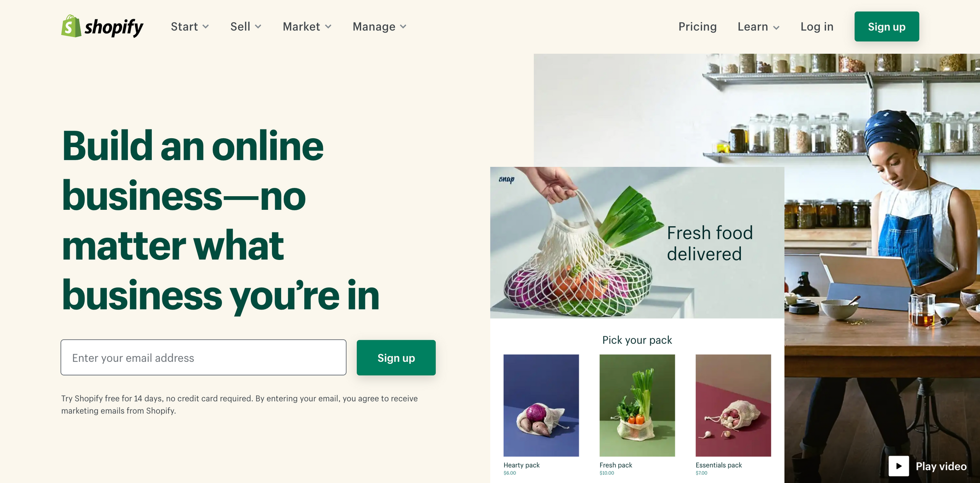Click the Fresh food delivered banner
This screenshot has height=483, width=980.
(637, 243)
